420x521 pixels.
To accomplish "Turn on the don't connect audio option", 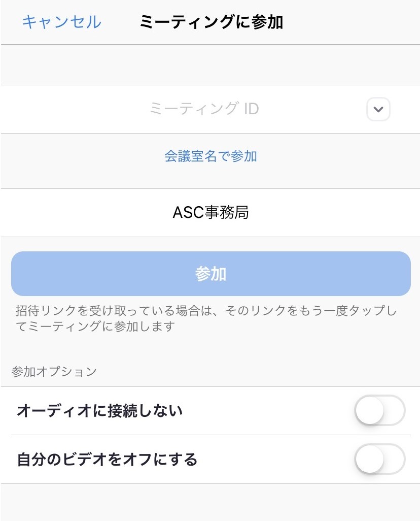I will (x=380, y=410).
